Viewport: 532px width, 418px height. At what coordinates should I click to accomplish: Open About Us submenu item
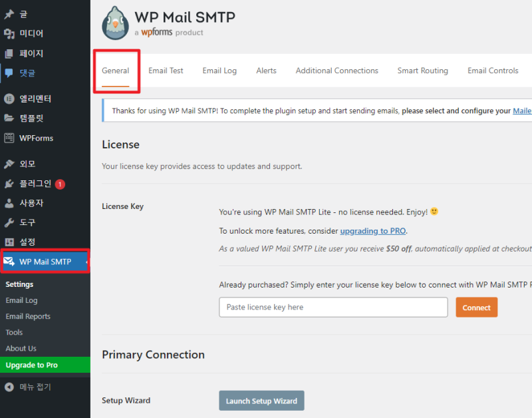[21, 348]
